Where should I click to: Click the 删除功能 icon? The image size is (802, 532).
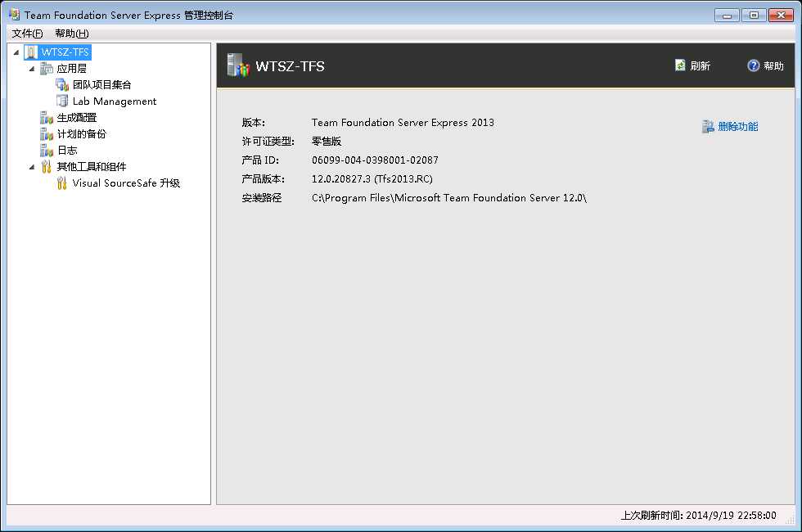coord(708,126)
